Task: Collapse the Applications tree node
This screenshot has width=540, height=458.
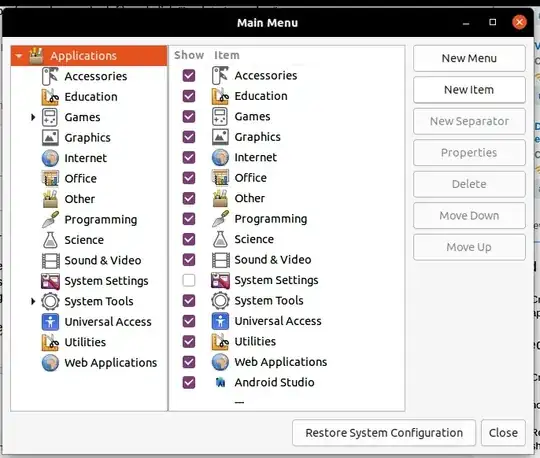Action: tap(19, 56)
